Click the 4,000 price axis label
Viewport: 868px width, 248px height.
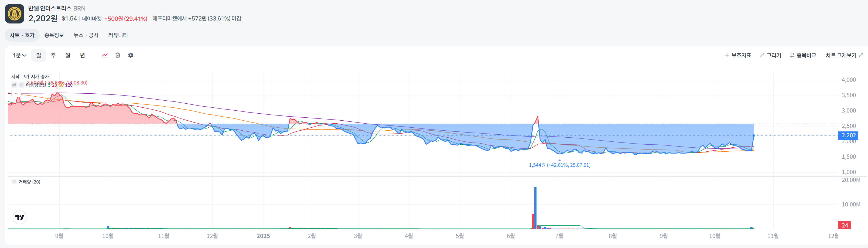pos(849,80)
